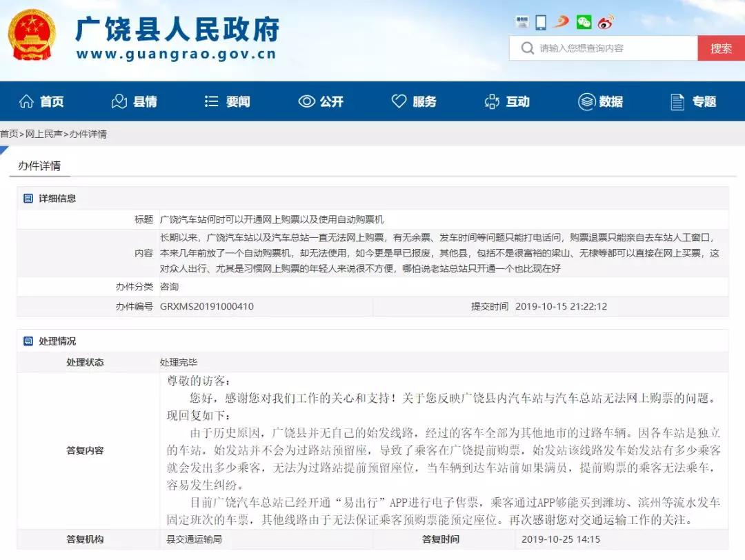The image size is (745, 560).
Task: Click the 县情 map pin icon
Action: click(x=119, y=101)
